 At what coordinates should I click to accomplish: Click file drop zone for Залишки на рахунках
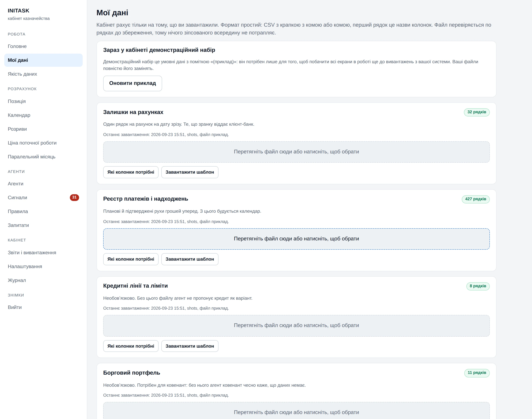point(296,152)
